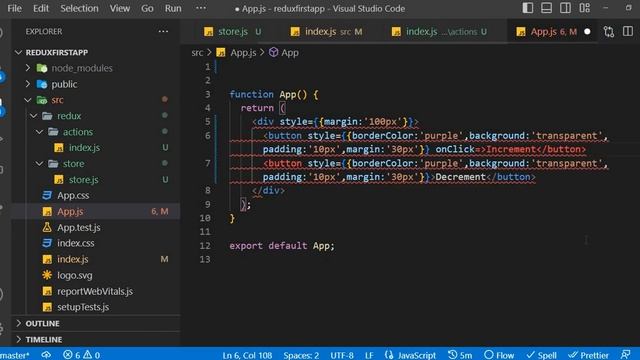Click the feedback icon in status bar

coord(626,355)
